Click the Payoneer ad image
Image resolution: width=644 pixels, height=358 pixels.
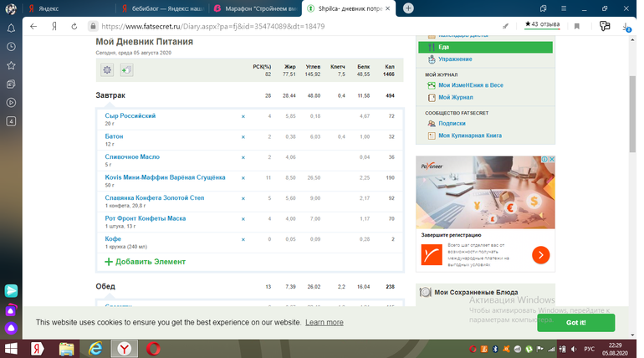tap(485, 192)
